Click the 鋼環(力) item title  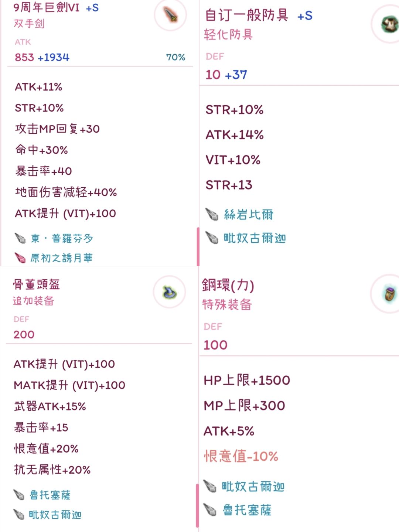pyautogui.click(x=228, y=285)
